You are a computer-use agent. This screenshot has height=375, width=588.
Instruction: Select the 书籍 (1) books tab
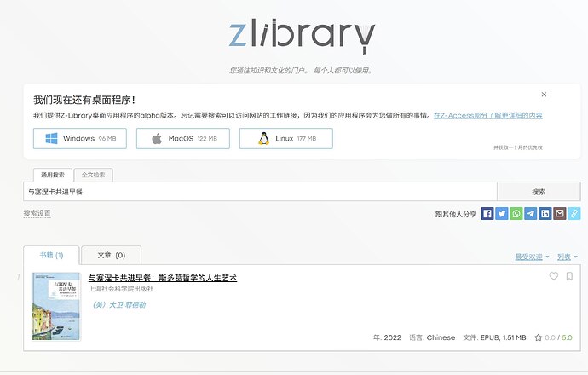pyautogui.click(x=51, y=256)
